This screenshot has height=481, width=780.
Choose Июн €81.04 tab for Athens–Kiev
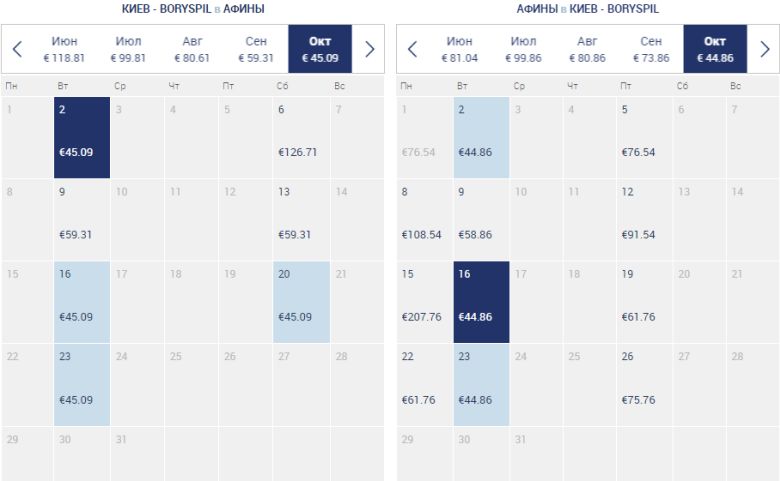pos(460,49)
